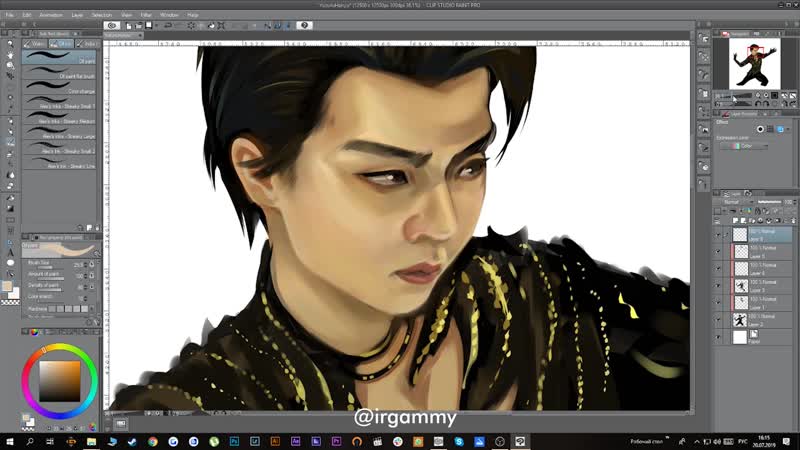The width and height of the screenshot is (800, 450).
Task: Click the layer opacity slider
Action: [769, 202]
